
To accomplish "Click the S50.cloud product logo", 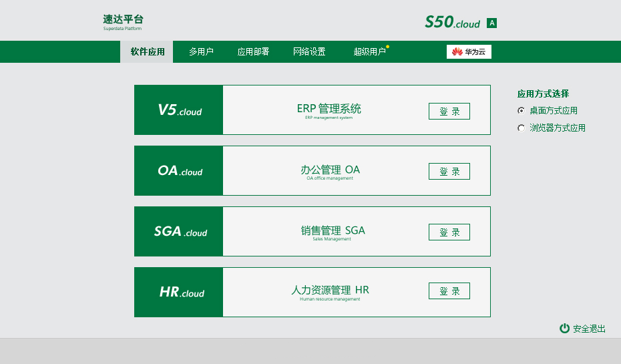I will pos(452,22).
